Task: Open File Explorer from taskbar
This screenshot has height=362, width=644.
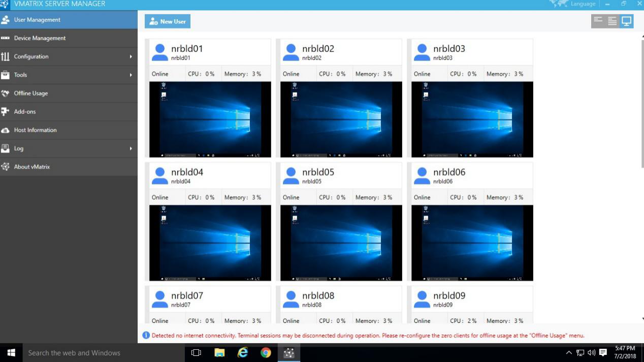Action: [219, 352]
